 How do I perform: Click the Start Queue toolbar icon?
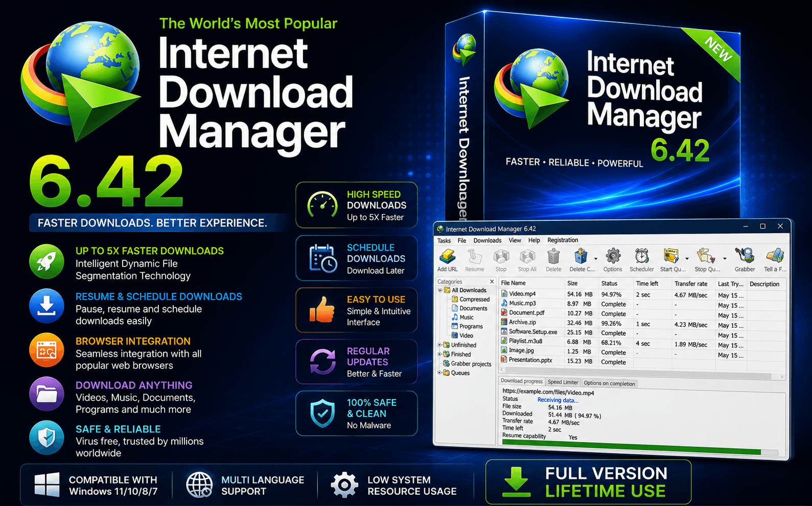671,256
